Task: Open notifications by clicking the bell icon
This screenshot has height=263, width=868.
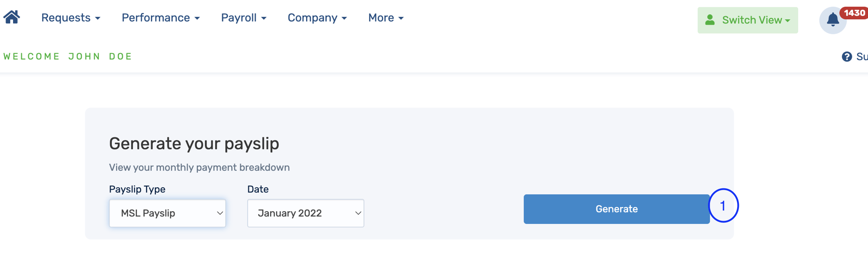Action: tap(833, 20)
